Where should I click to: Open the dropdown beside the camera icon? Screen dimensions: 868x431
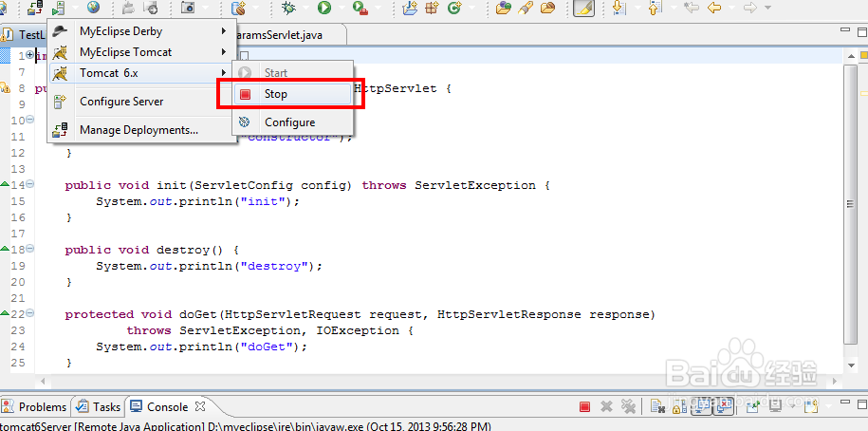click(205, 8)
